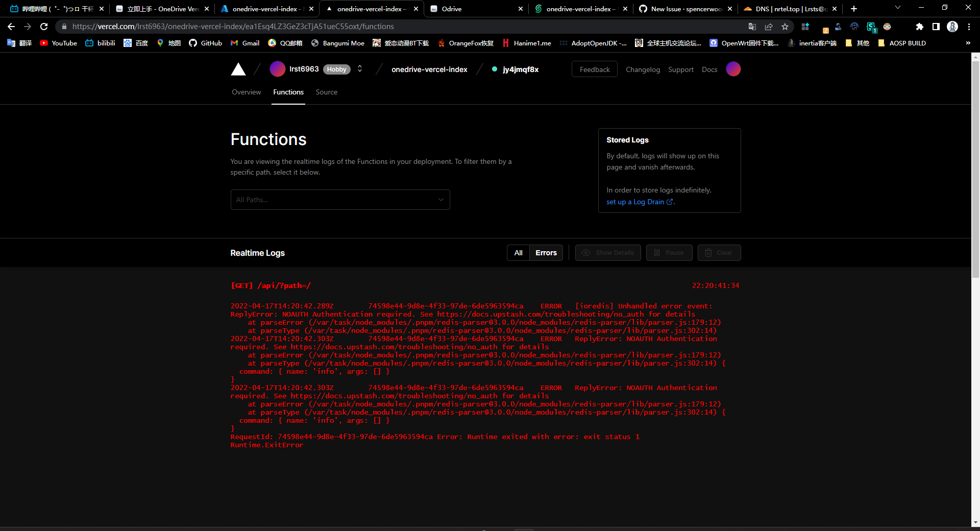980x531 pixels.
Task: Open the Bangumi Moe bookmark
Action: (x=337, y=43)
